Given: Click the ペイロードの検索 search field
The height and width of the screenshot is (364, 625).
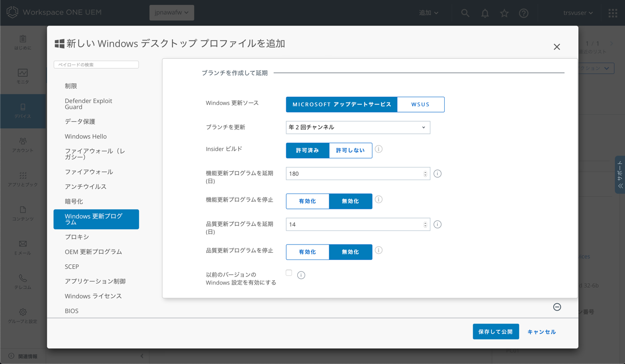Looking at the screenshot, I should [x=96, y=65].
